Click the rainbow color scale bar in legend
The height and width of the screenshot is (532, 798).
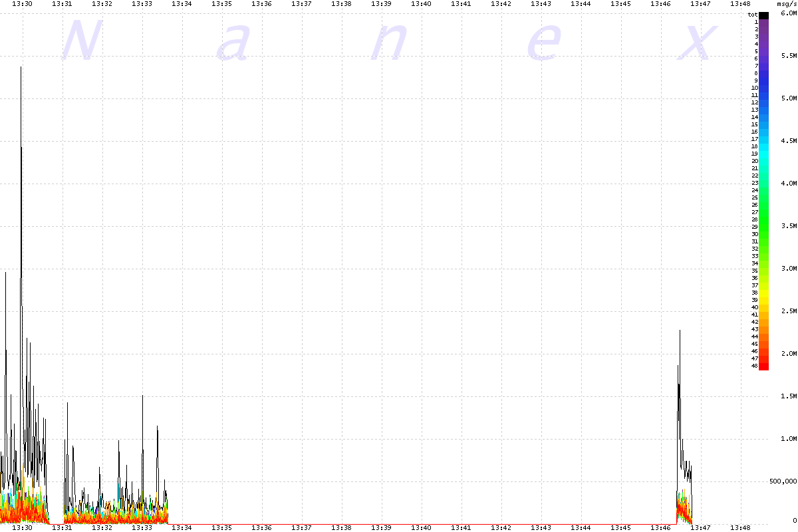pos(764,194)
